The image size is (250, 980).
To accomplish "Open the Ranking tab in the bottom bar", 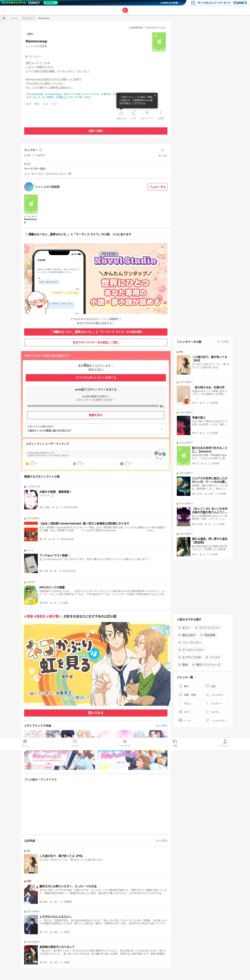I will [x=125, y=743].
